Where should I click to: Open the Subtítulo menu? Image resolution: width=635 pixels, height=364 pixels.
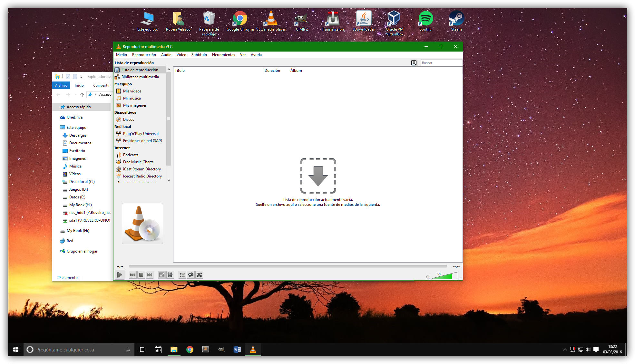point(199,55)
